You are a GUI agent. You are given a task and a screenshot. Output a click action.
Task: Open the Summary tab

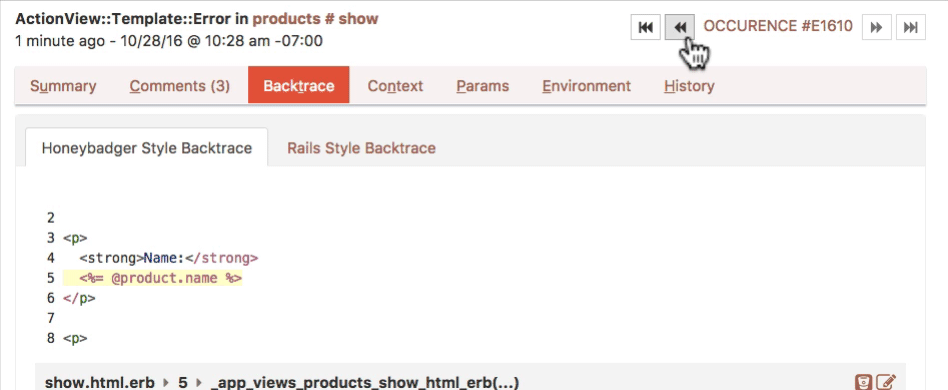click(63, 86)
